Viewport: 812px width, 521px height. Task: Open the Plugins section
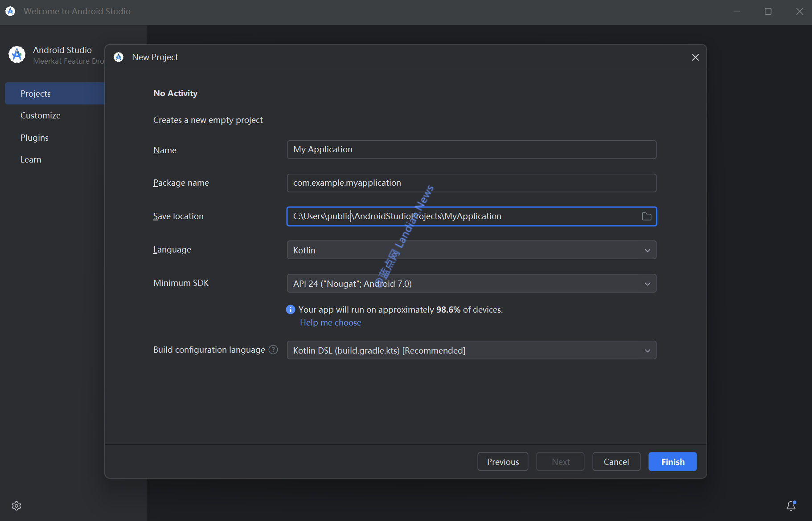[x=34, y=138]
